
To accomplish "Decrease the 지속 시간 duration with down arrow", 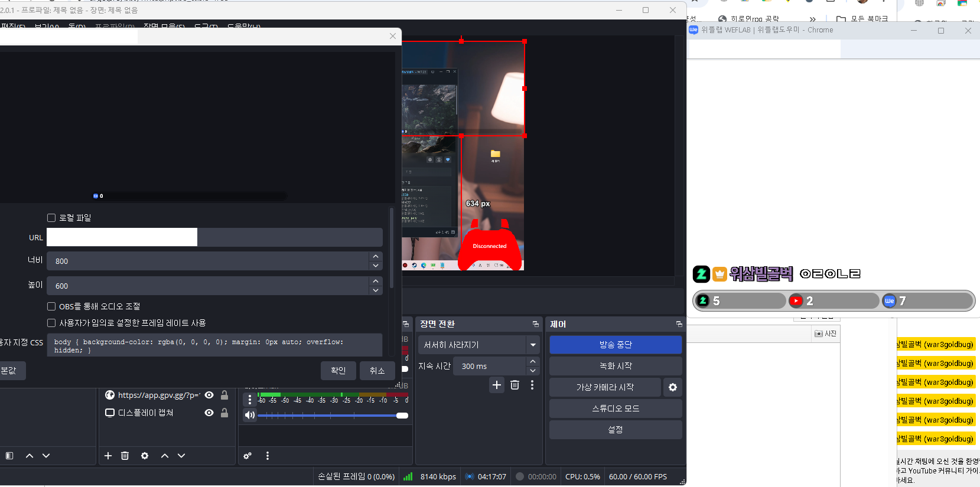I will (x=533, y=371).
